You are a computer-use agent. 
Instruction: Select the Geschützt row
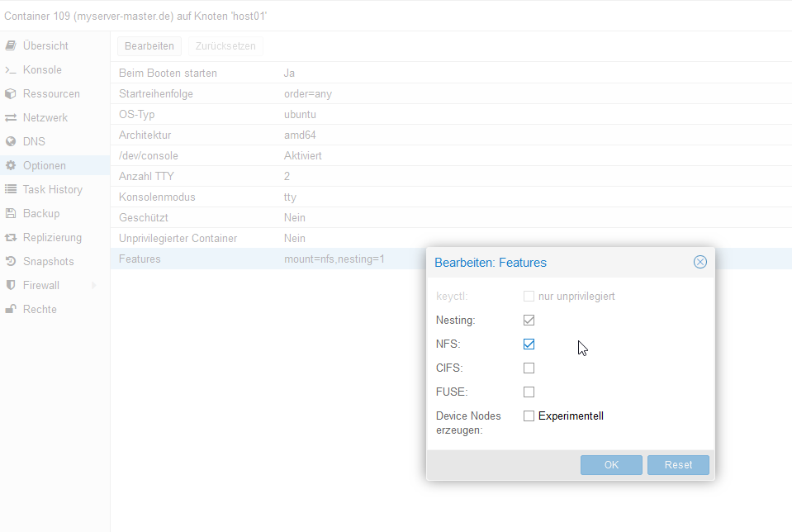click(451, 218)
